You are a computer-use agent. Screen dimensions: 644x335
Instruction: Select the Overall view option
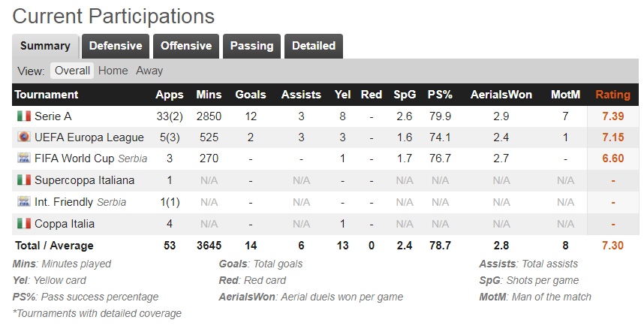(x=72, y=71)
